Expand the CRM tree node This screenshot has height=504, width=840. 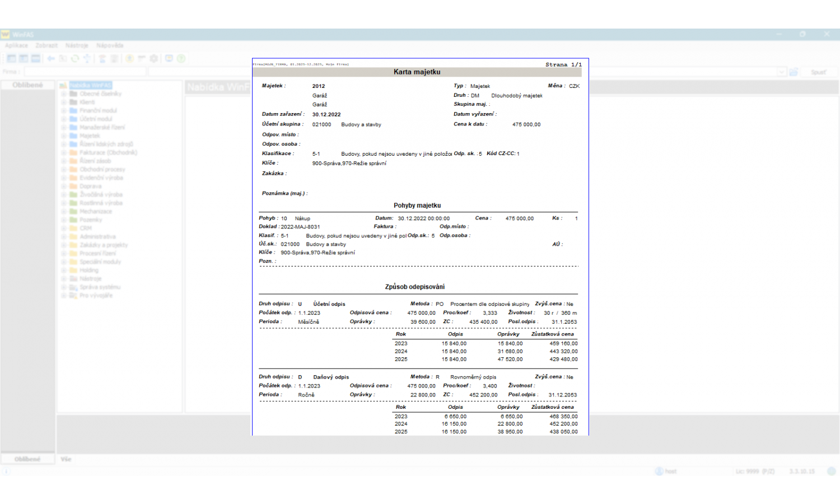[64, 228]
